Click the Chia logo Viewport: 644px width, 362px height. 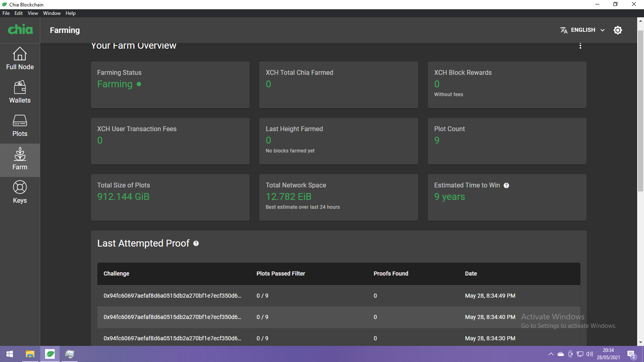coord(20,29)
